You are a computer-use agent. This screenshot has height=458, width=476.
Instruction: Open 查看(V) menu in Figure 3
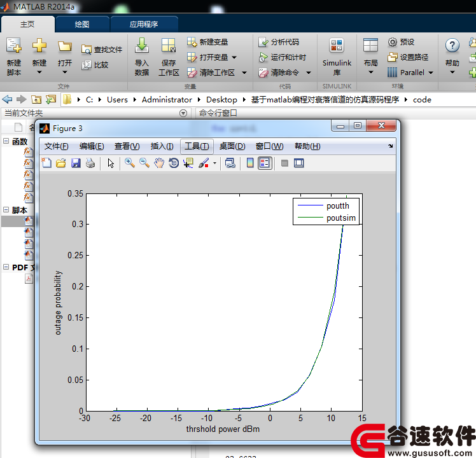coord(127,146)
